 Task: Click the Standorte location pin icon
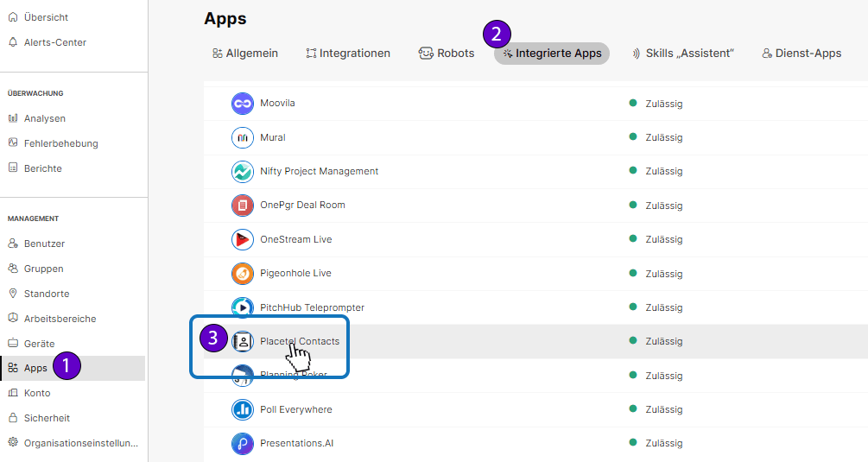[x=13, y=294]
